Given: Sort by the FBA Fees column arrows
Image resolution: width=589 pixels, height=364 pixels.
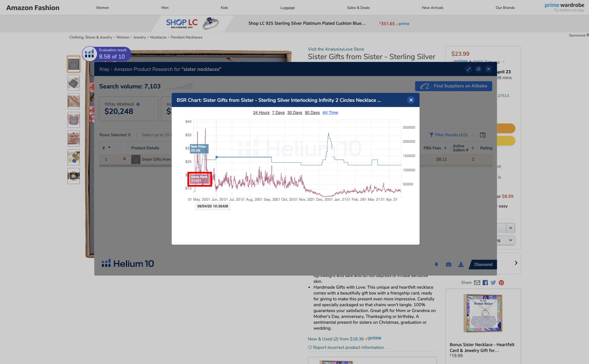Looking at the screenshot, I should (x=445, y=148).
